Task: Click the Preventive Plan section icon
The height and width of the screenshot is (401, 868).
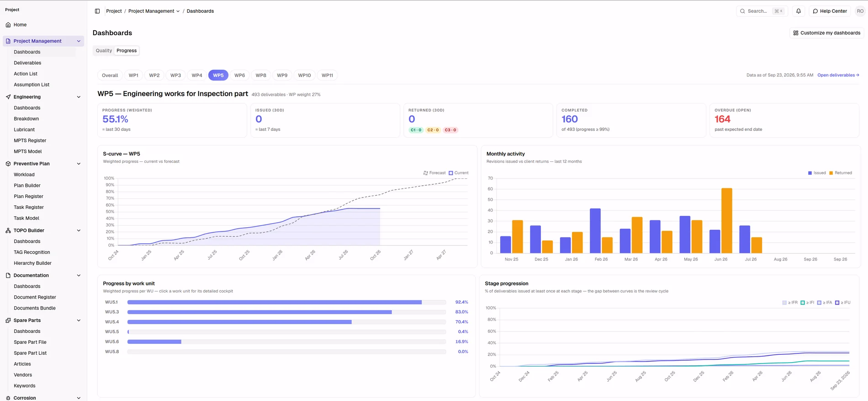Action: [x=8, y=164]
